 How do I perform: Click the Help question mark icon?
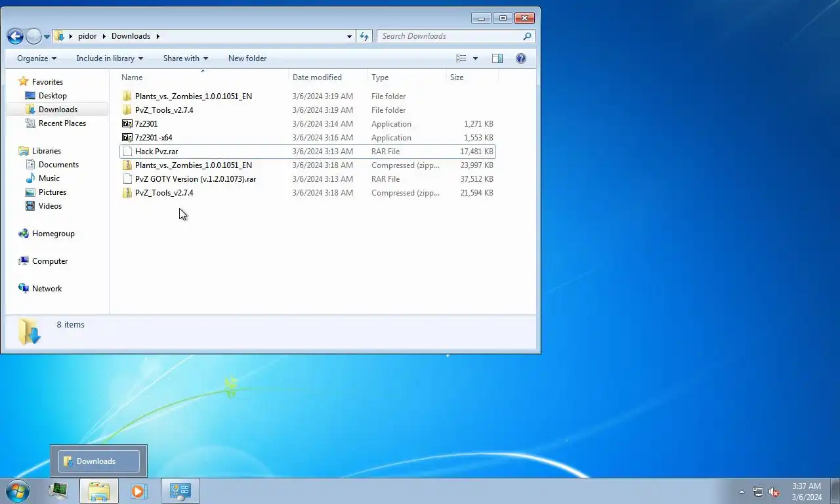click(x=521, y=58)
